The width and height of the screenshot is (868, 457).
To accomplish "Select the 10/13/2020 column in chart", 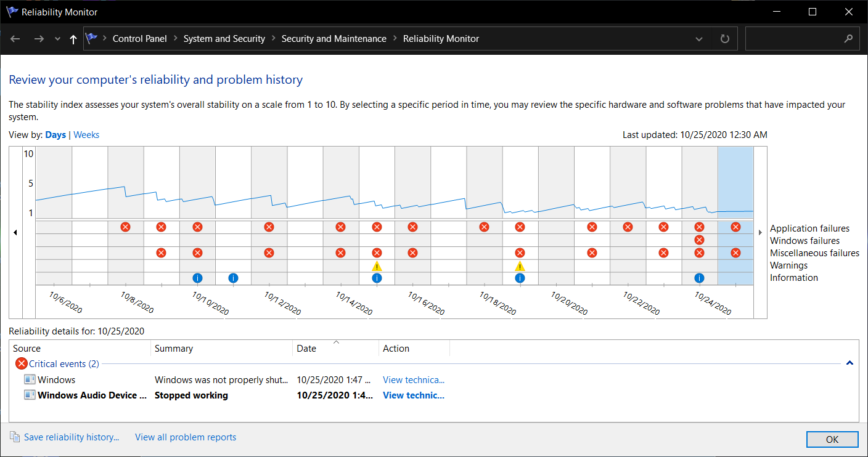I will [x=305, y=216].
